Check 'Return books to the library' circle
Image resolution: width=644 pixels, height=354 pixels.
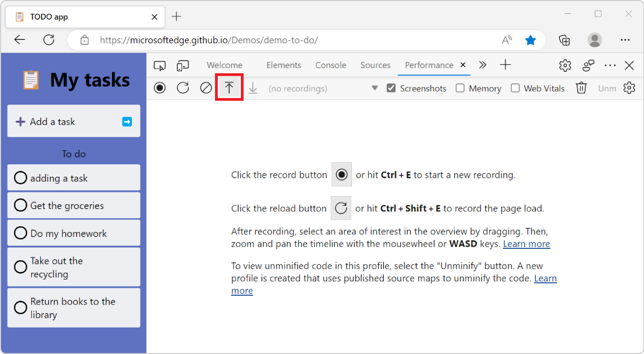click(x=20, y=307)
